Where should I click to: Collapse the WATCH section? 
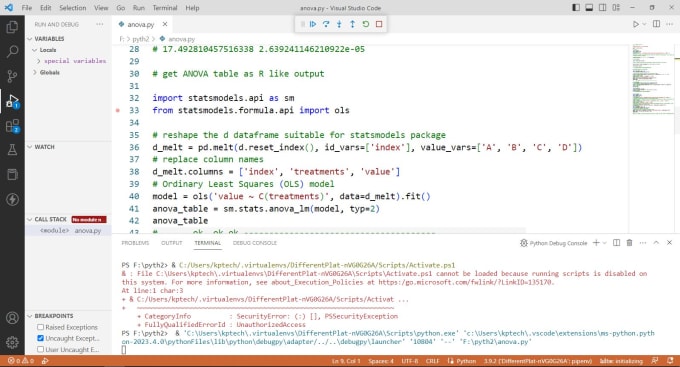coord(30,147)
